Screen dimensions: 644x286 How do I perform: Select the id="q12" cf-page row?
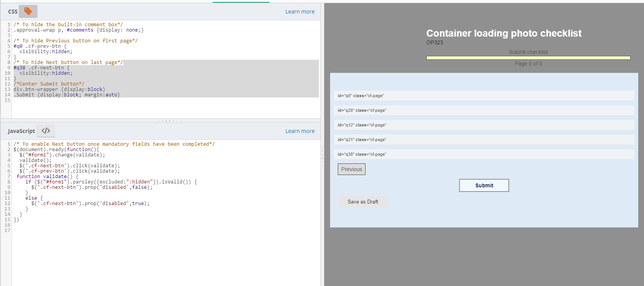pos(483,125)
